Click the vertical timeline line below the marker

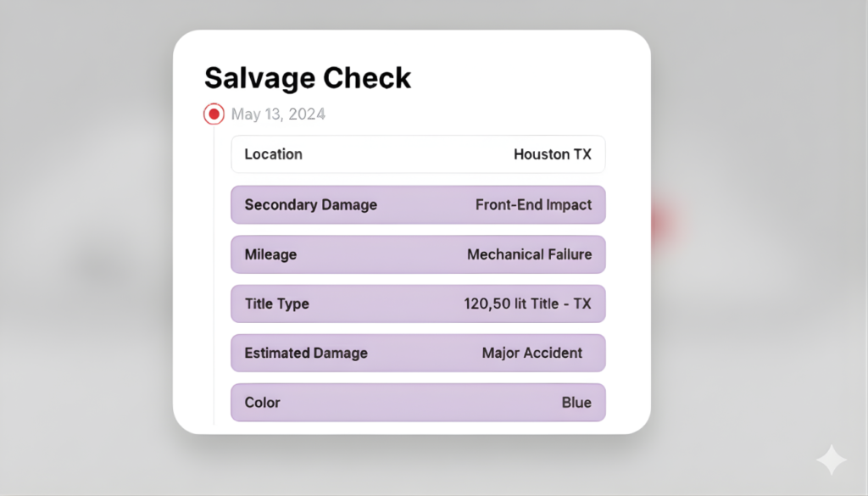(x=214, y=271)
